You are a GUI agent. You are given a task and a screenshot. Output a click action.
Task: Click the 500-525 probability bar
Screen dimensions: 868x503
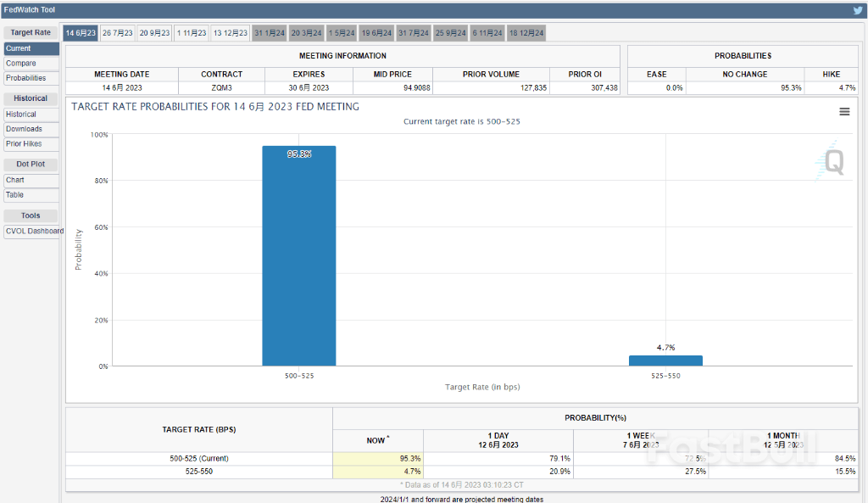point(298,256)
